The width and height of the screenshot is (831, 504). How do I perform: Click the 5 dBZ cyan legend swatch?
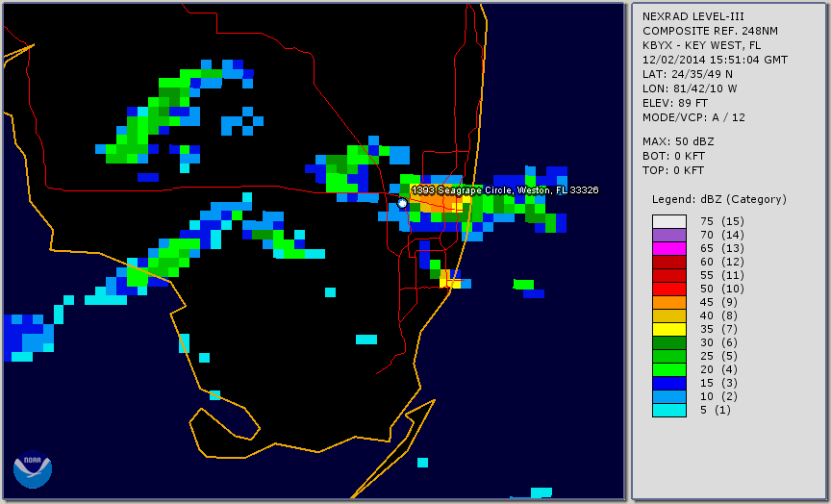click(668, 410)
